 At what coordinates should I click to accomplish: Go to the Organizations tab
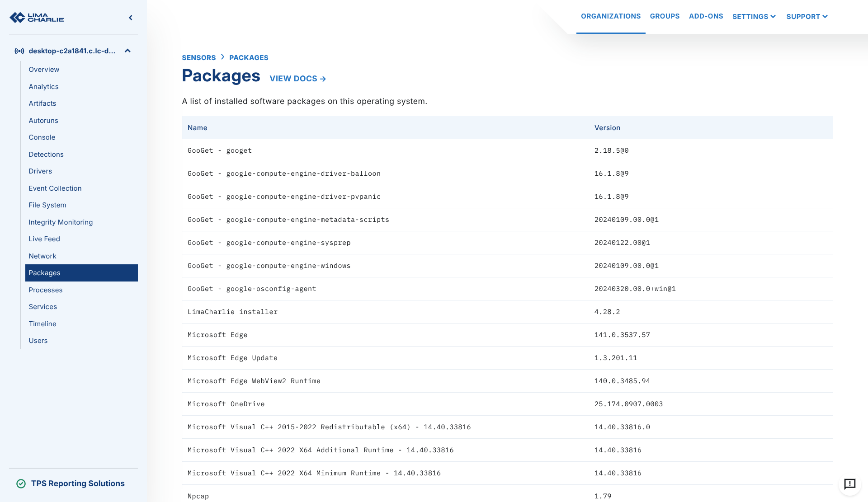[x=610, y=16]
